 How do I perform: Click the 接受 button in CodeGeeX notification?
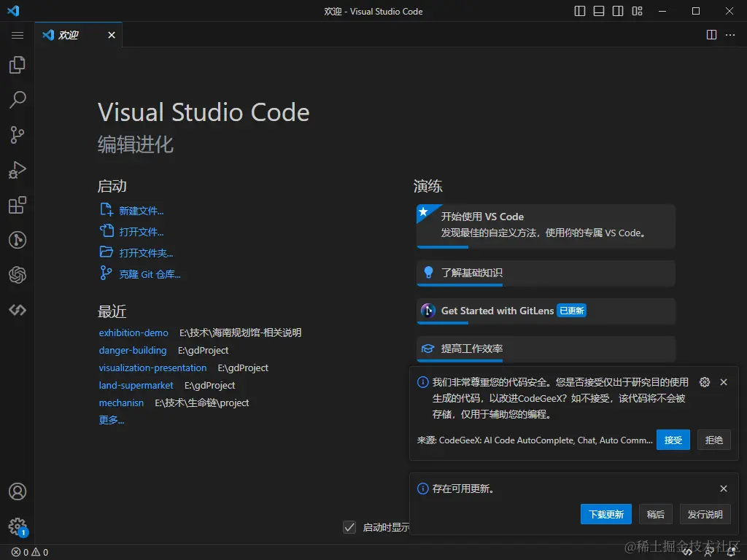[673, 440]
